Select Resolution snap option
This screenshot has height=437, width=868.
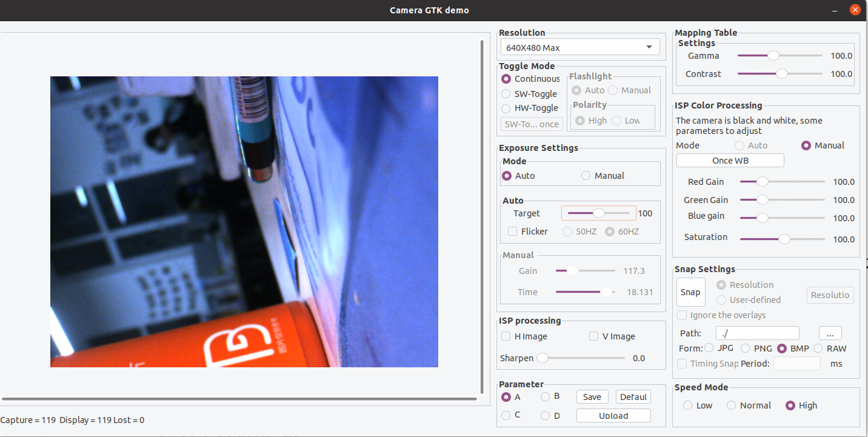(721, 285)
